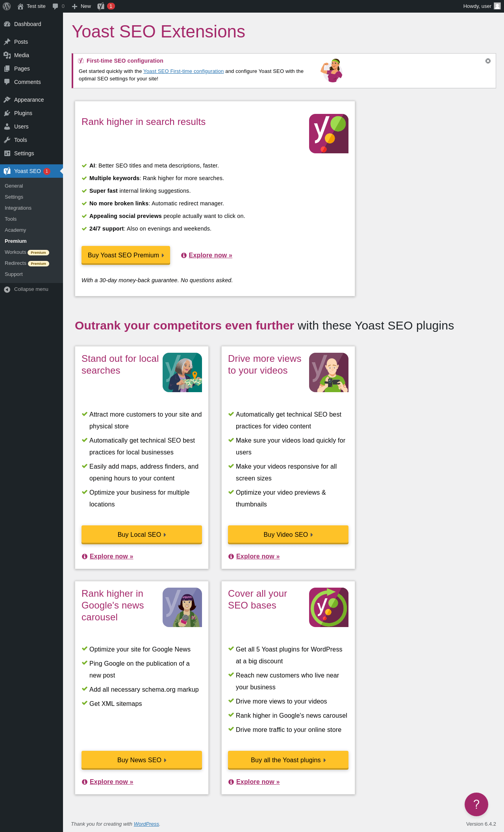Click the Yoast SEO Premium logo image
Viewport: 504px width, 832px height.
(x=329, y=134)
